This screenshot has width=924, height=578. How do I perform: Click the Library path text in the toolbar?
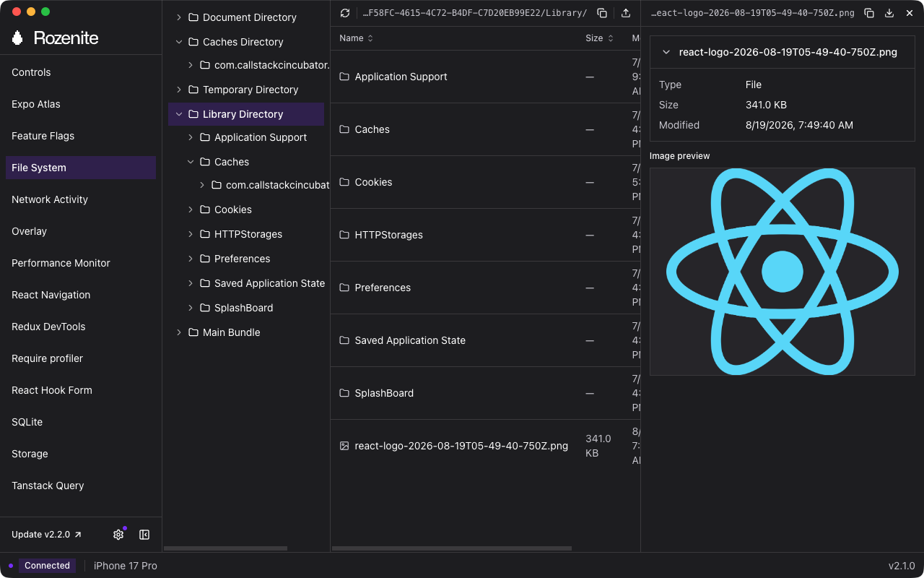click(x=474, y=13)
